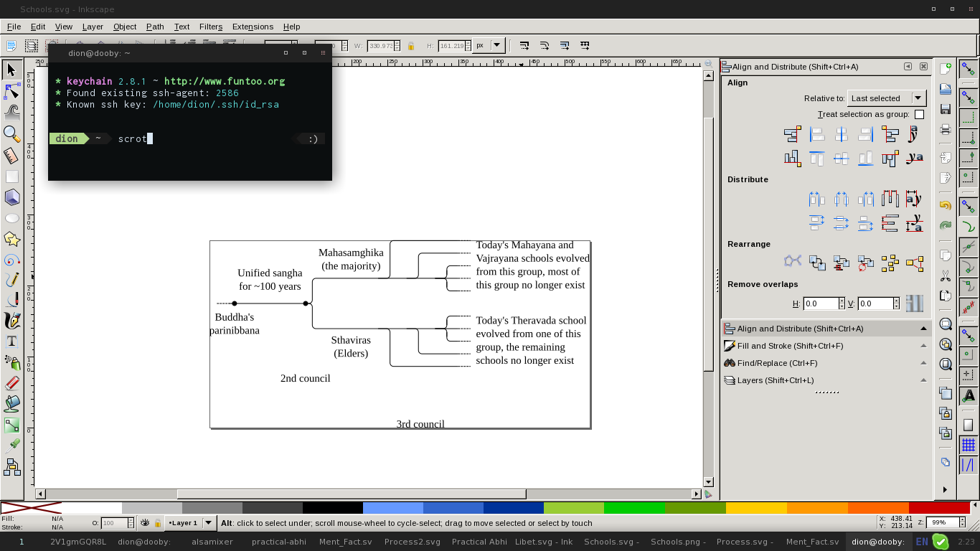Toggle snap to grids button

(968, 446)
